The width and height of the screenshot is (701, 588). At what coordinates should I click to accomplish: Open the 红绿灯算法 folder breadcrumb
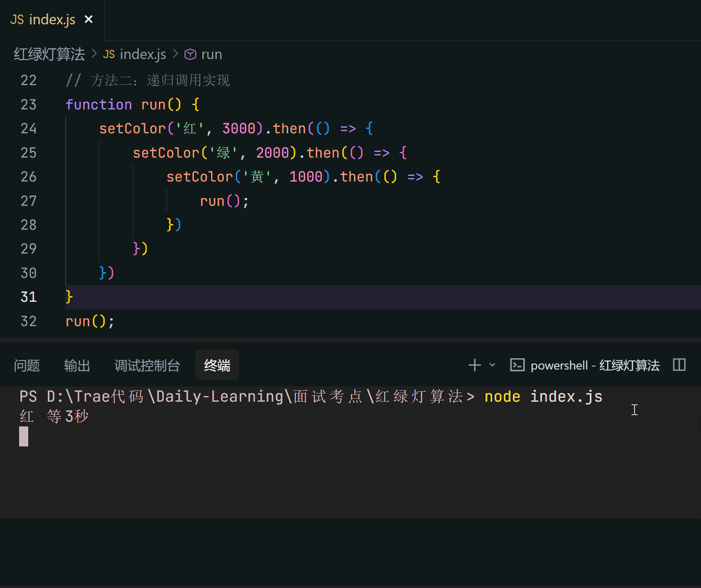50,54
